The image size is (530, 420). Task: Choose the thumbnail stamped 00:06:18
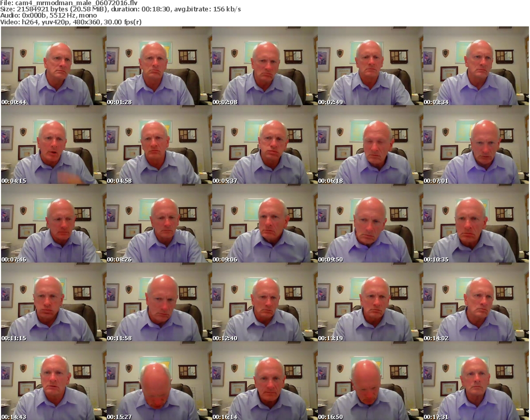(371, 144)
